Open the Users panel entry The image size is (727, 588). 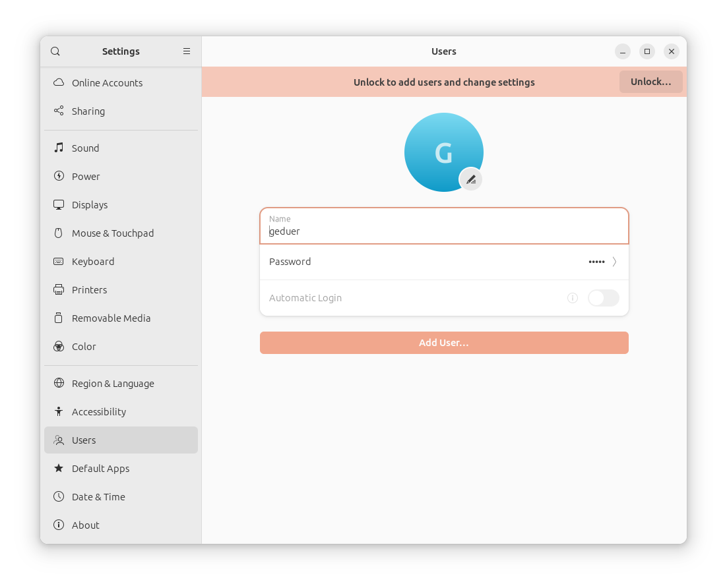pos(121,440)
